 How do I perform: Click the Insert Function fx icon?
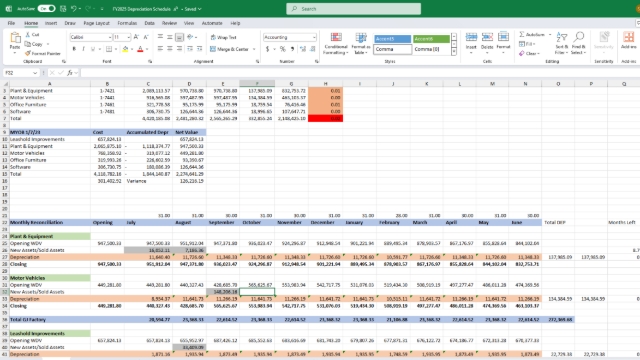tap(70, 73)
